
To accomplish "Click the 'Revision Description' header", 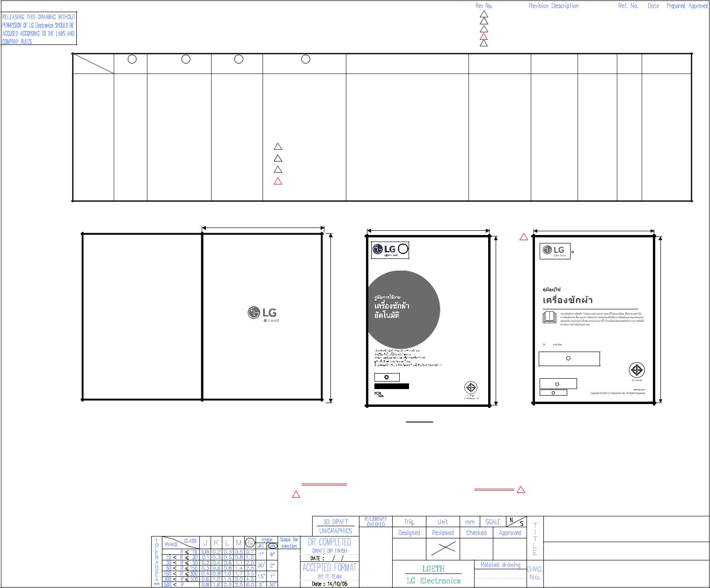I will (554, 6).
